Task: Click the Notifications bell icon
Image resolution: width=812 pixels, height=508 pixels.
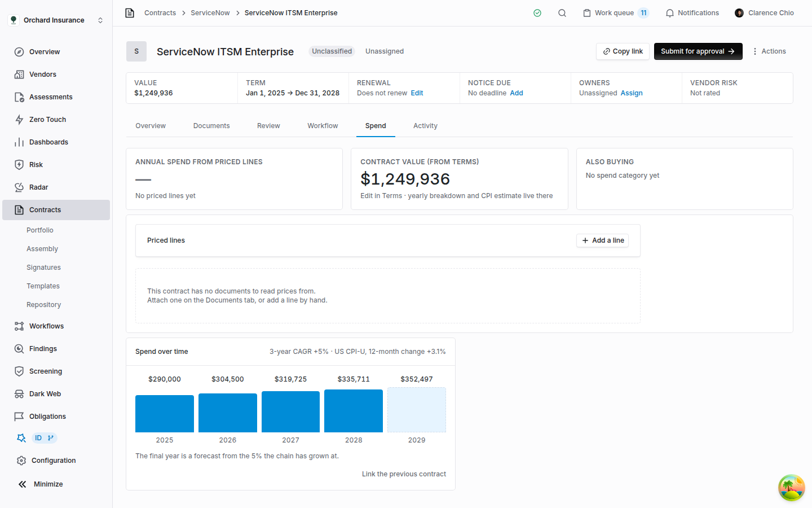Action: pos(670,13)
